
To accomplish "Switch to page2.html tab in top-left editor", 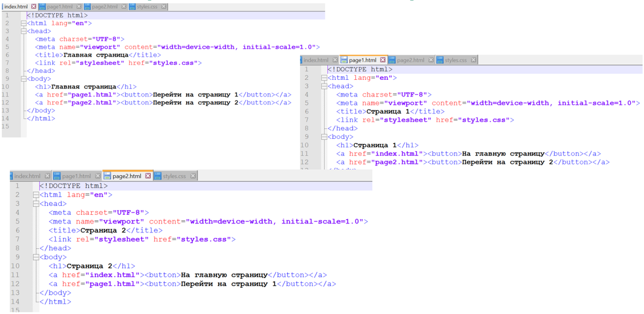I will click(106, 7).
